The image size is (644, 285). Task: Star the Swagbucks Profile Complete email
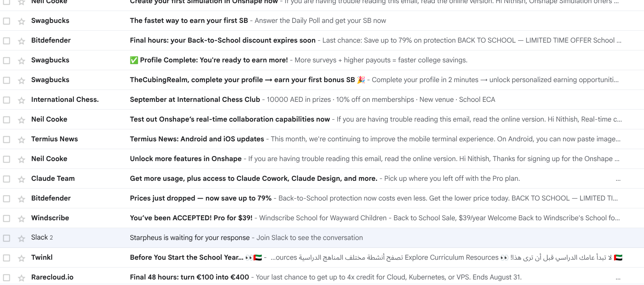point(21,60)
